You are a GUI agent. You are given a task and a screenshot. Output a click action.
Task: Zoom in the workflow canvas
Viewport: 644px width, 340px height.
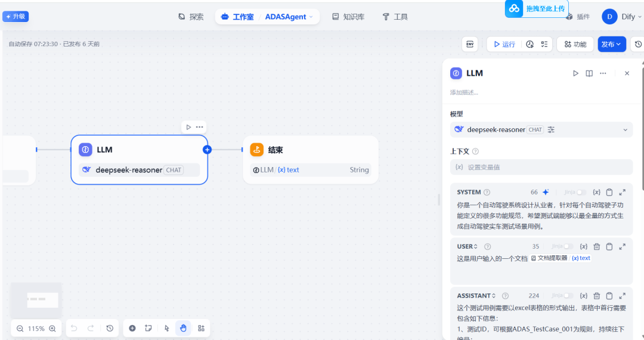pos(52,329)
